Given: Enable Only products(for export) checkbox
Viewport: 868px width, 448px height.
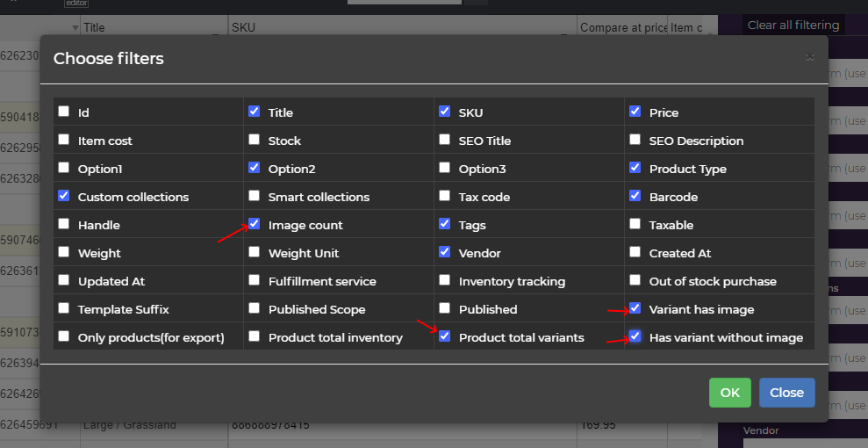Looking at the screenshot, I should [x=63, y=336].
